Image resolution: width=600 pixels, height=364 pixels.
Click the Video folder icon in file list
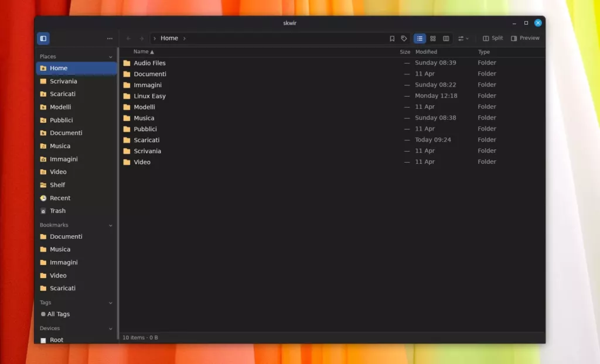pyautogui.click(x=127, y=162)
